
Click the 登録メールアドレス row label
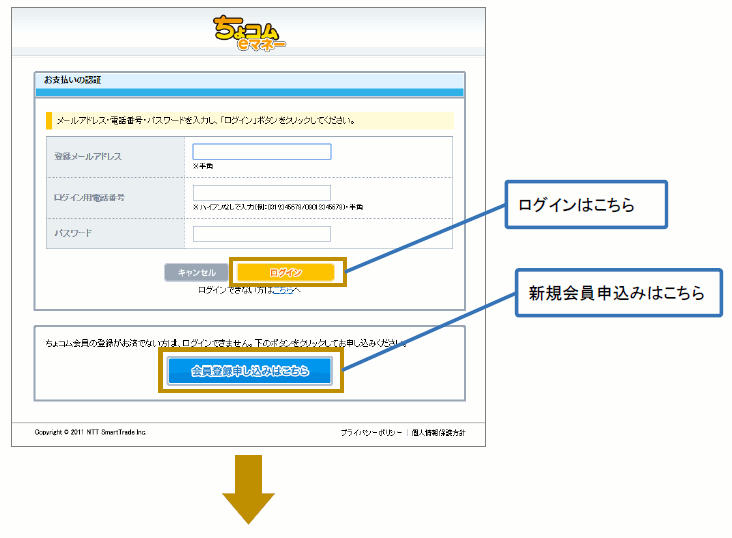(x=89, y=157)
